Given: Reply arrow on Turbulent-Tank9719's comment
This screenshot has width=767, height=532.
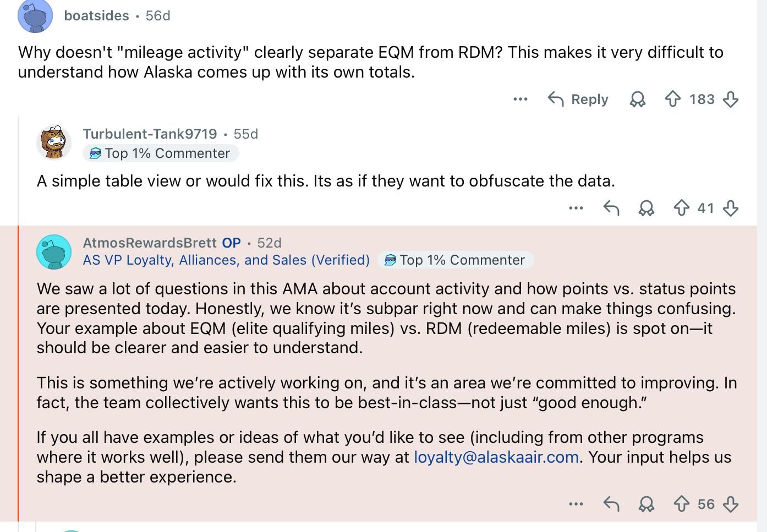Looking at the screenshot, I should coord(611,208).
